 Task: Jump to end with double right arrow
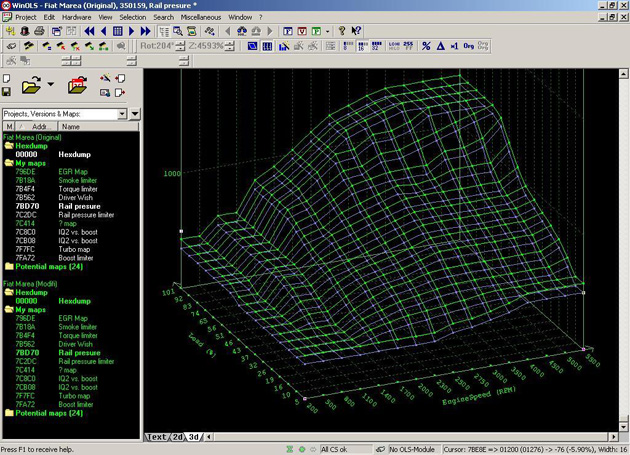pyautogui.click(x=146, y=31)
